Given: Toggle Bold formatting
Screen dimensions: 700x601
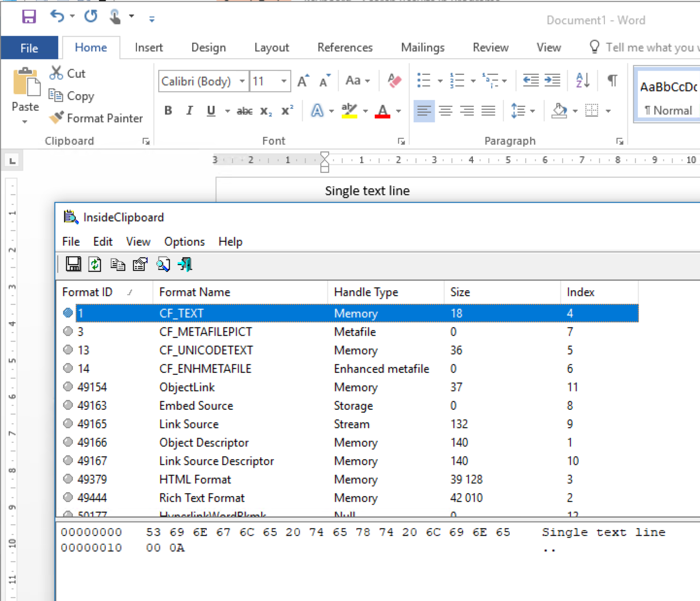Looking at the screenshot, I should 168,111.
